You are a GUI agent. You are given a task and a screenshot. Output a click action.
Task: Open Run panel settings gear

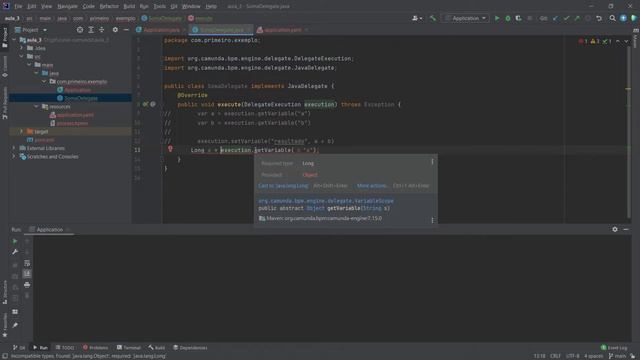615,229
